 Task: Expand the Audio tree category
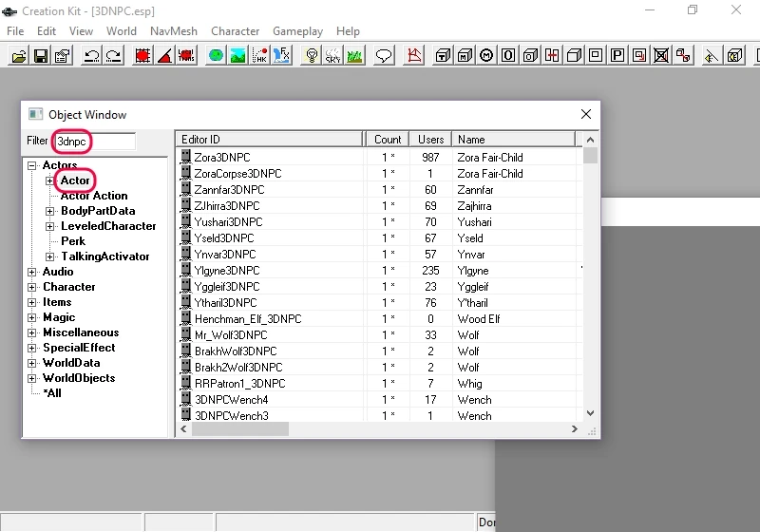32,272
